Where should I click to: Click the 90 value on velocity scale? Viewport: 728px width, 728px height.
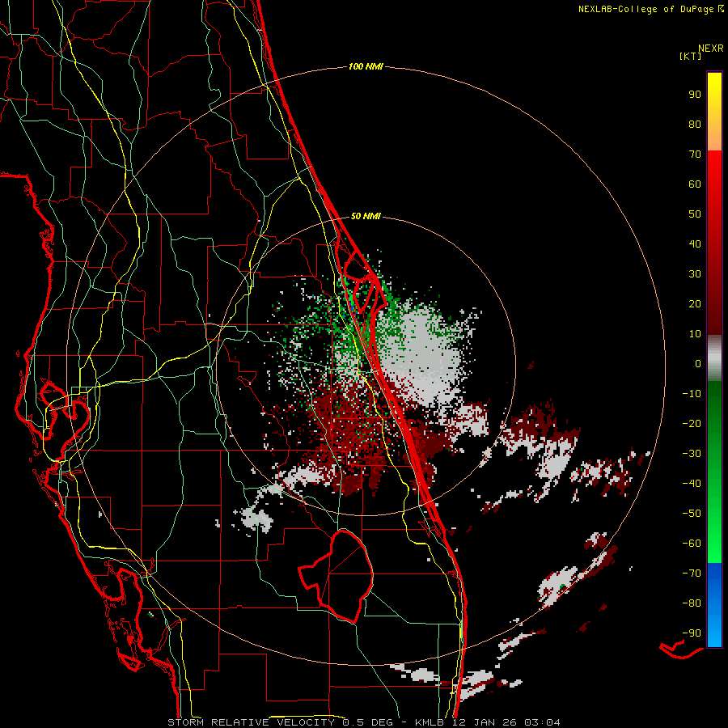coord(695,95)
